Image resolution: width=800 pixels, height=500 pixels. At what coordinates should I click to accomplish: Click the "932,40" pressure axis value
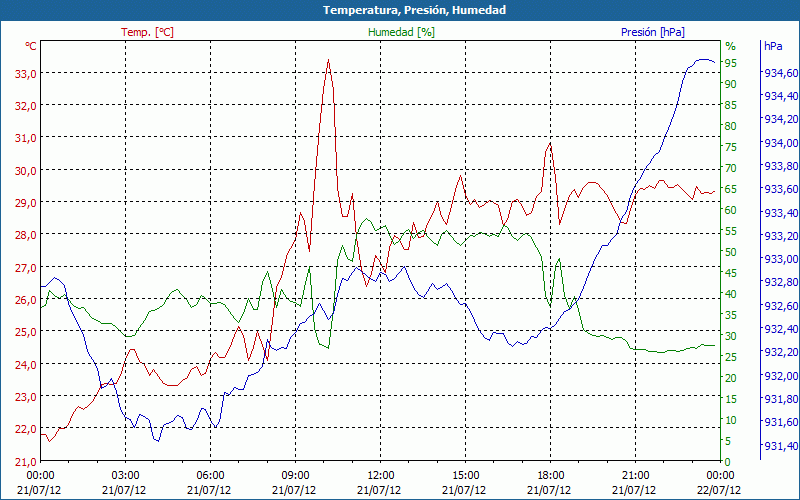coord(781,329)
